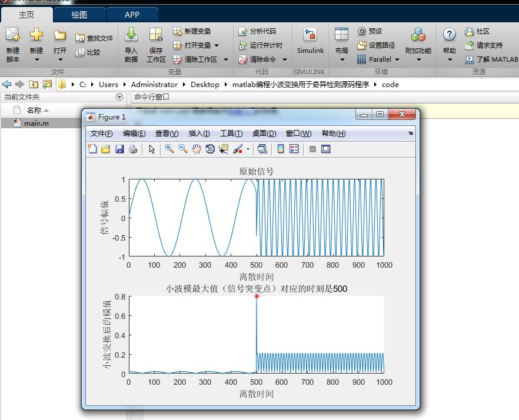Open the Insert (插入) menu in Figure 1
519x420 pixels.
click(x=199, y=134)
